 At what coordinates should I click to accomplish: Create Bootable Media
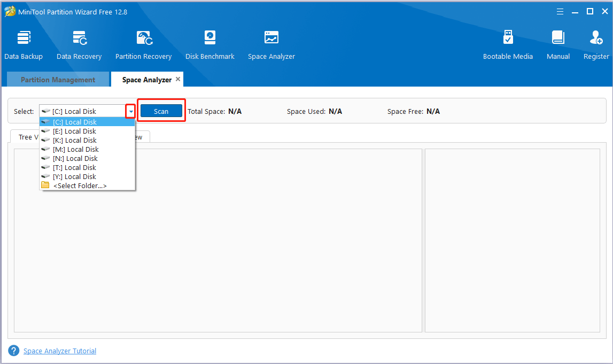point(508,45)
